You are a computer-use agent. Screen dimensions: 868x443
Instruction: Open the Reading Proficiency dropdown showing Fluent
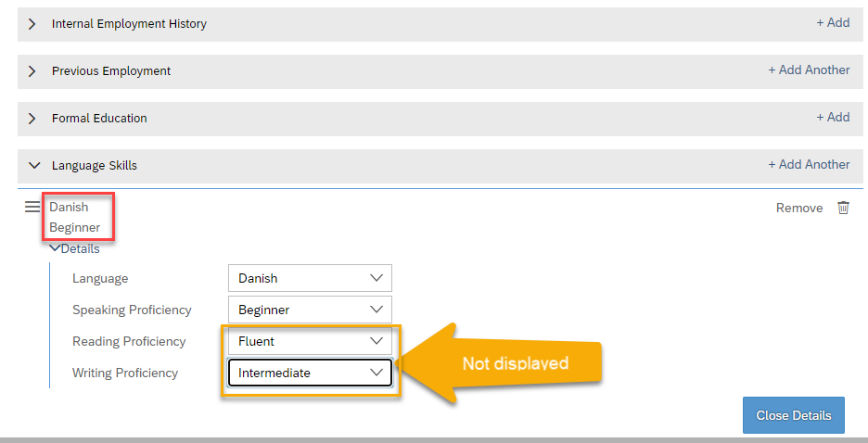pyautogui.click(x=310, y=341)
